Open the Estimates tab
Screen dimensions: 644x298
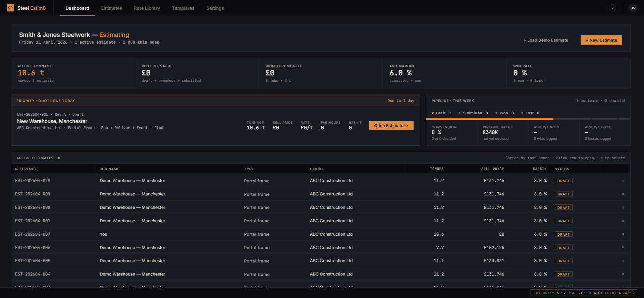pyautogui.click(x=111, y=8)
